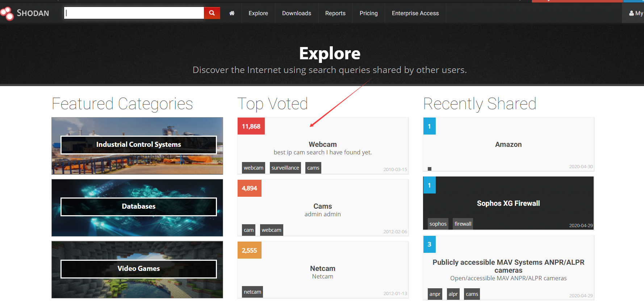
Task: Open Publicly accessible MAV Systems query
Action: tap(509, 266)
